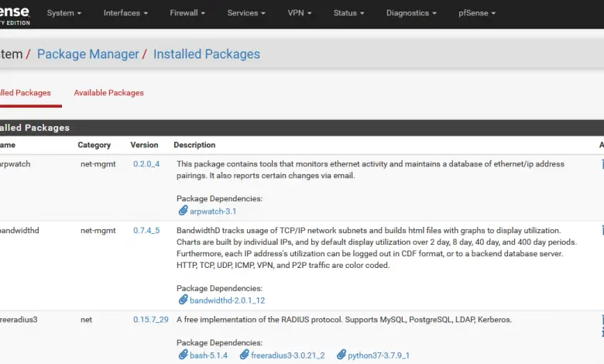
Task: Click the paperclip icon beside python37-3.7.9_1
Action: point(341,355)
